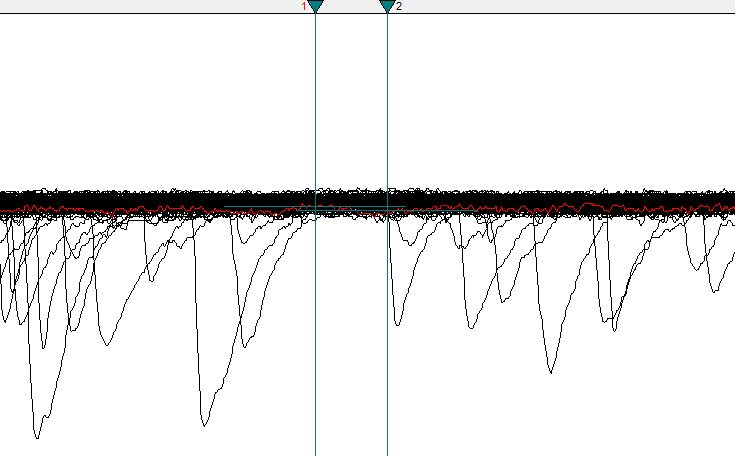Image resolution: width=735 pixels, height=456 pixels.
Task: Select cursor 1 triangle marker at top
Action: coord(315,6)
